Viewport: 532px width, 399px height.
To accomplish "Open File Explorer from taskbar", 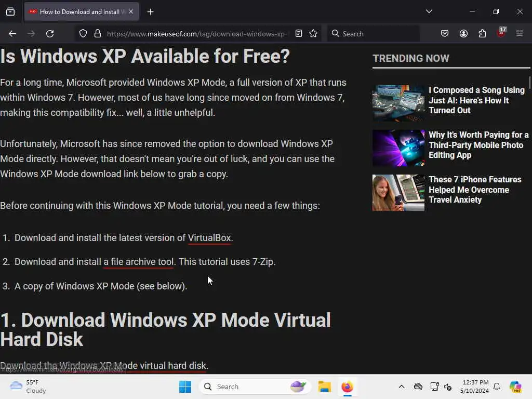I will (x=324, y=387).
